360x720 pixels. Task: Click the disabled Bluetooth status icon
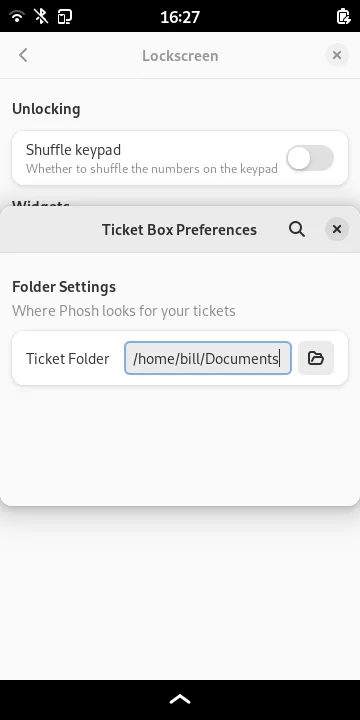click(41, 17)
